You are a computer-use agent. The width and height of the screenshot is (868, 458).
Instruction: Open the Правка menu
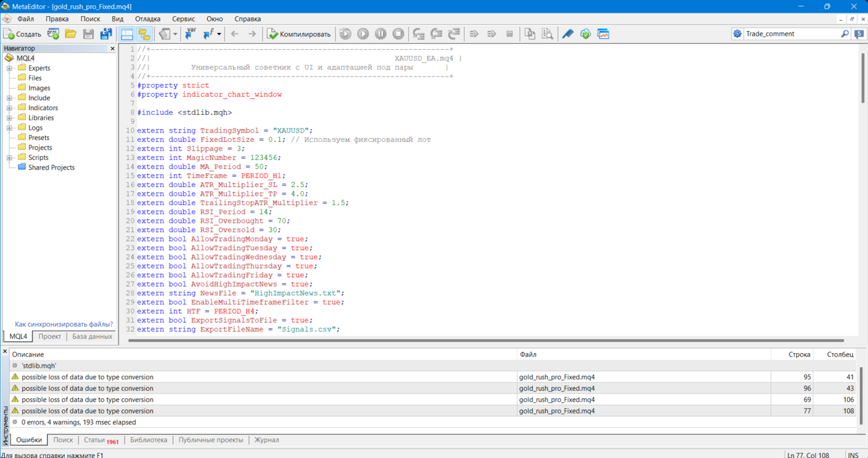(57, 19)
